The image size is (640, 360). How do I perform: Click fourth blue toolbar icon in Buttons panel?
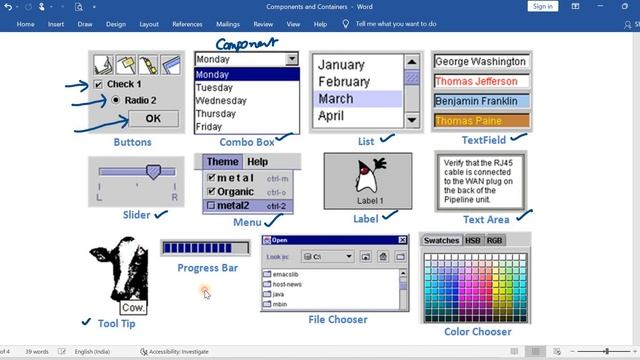pyautogui.click(x=171, y=64)
